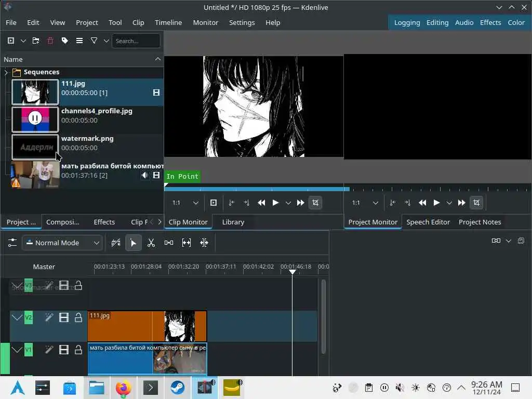Select the Spacer tool
Image resolution: width=532 pixels, height=399 pixels.
(x=169, y=243)
